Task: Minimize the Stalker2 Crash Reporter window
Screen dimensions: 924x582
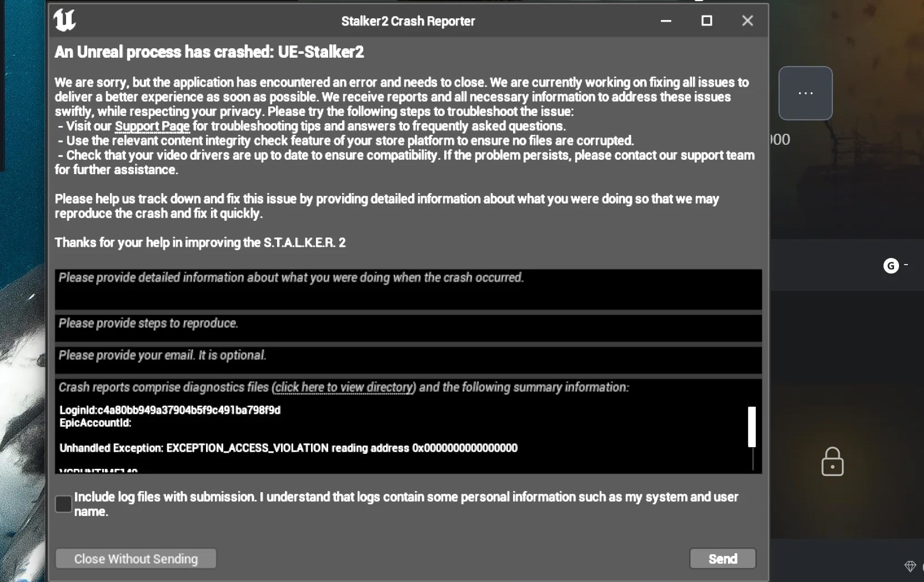Action: click(x=666, y=21)
